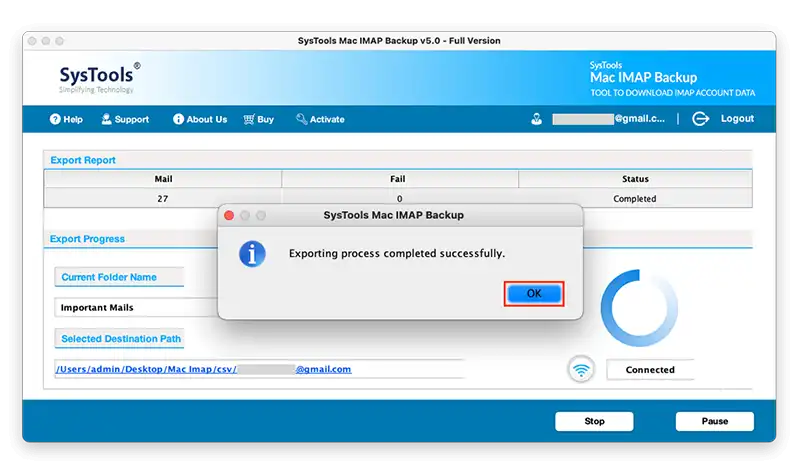Click the 'Exporting process completed successfully.' message
800x470 pixels.
tap(397, 254)
